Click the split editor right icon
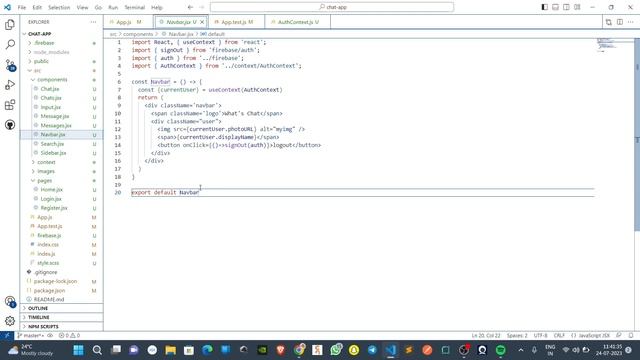Viewport: 640px width, 360px height. (620, 22)
